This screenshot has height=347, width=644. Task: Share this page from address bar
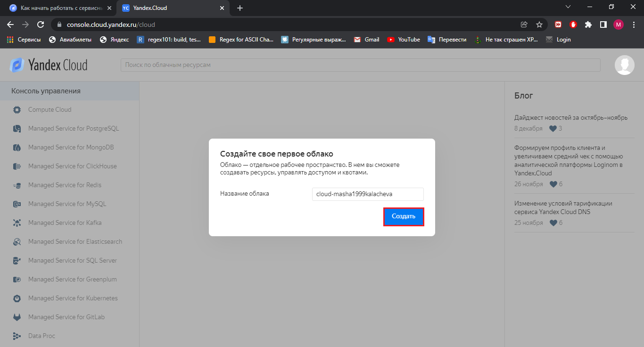pyautogui.click(x=524, y=25)
